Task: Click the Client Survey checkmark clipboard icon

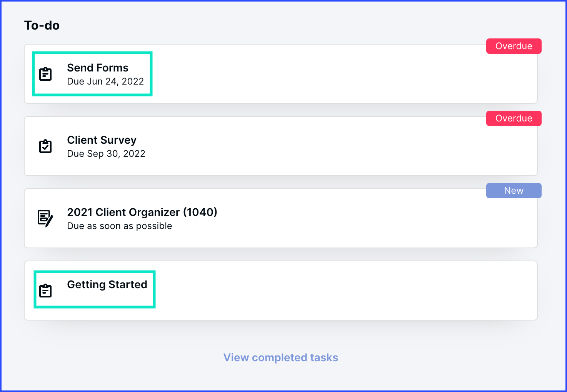Action: [x=45, y=146]
